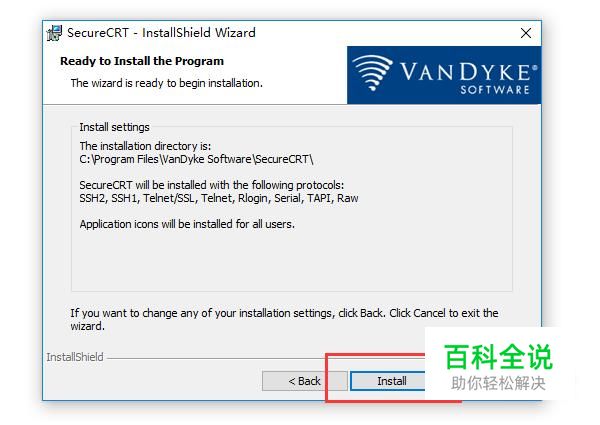Click the change installation settings instruction text
Viewport: 600px width, 425px height.
284,319
